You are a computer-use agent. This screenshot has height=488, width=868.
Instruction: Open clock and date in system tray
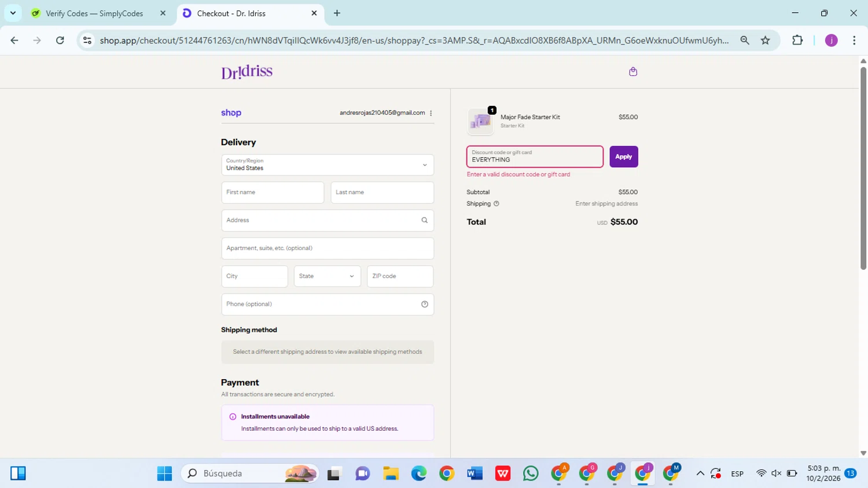tap(823, 474)
